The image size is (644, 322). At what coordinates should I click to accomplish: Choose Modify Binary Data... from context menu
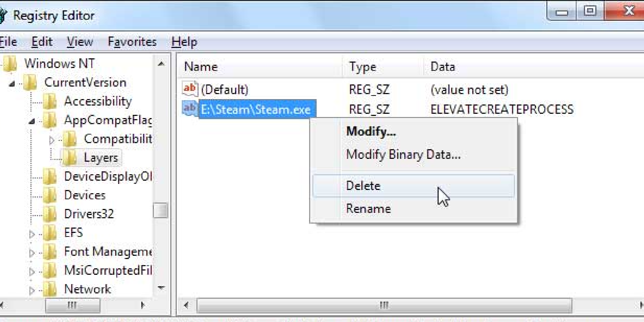[414, 155]
